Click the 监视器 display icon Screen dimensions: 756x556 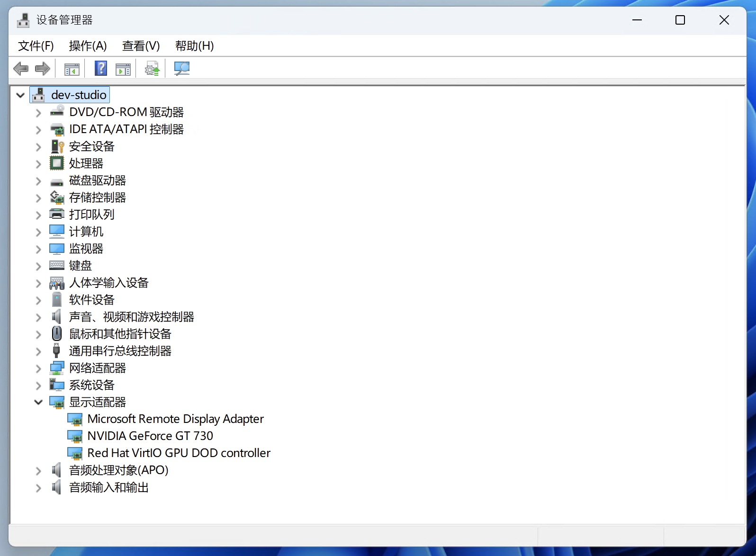57,249
